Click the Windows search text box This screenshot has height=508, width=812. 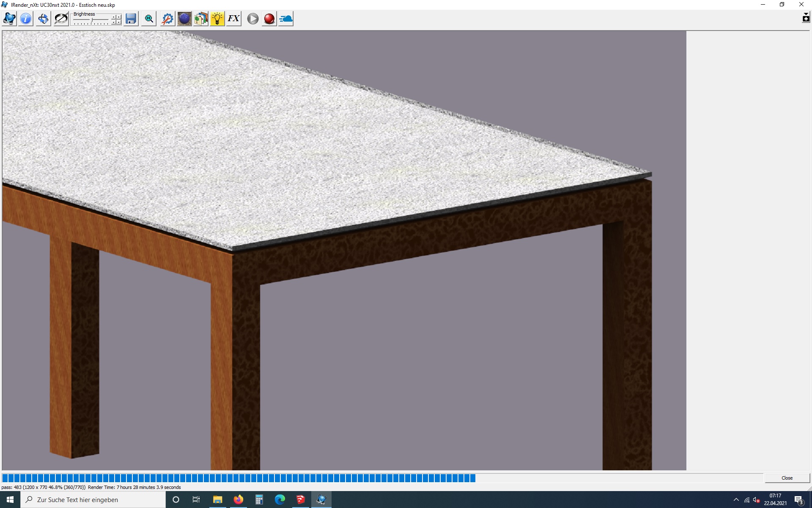pyautogui.click(x=93, y=500)
